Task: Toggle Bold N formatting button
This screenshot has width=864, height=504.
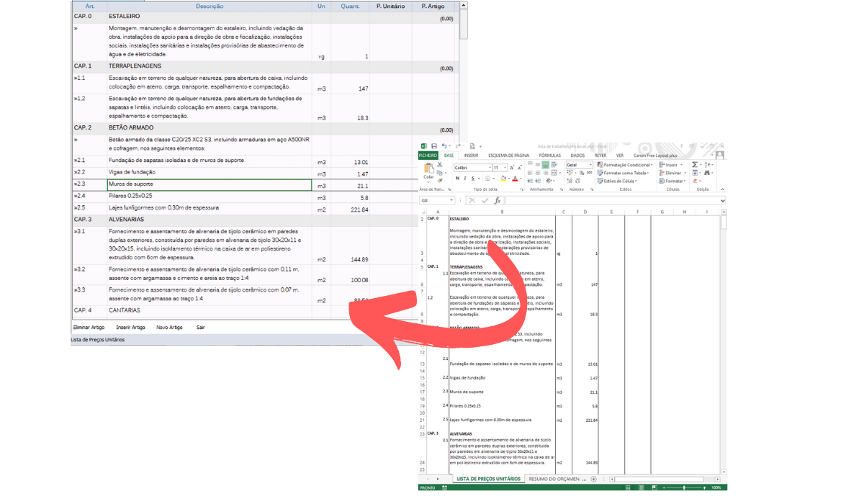Action: [x=457, y=179]
